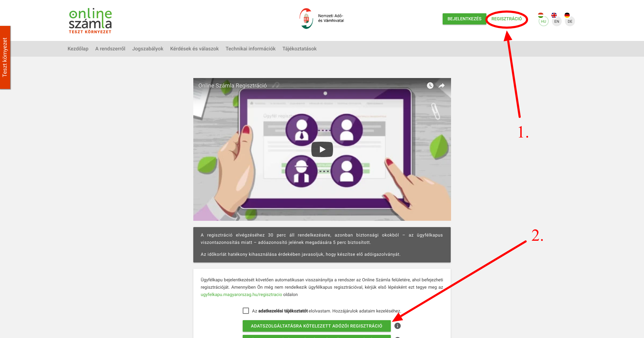Click the video title Online Számla Regisztráció

(233, 85)
